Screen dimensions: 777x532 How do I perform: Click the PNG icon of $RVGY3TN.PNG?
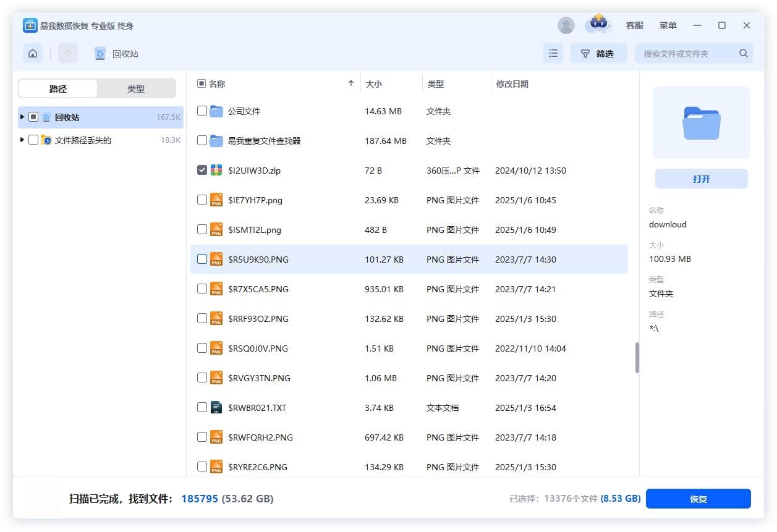click(x=216, y=378)
